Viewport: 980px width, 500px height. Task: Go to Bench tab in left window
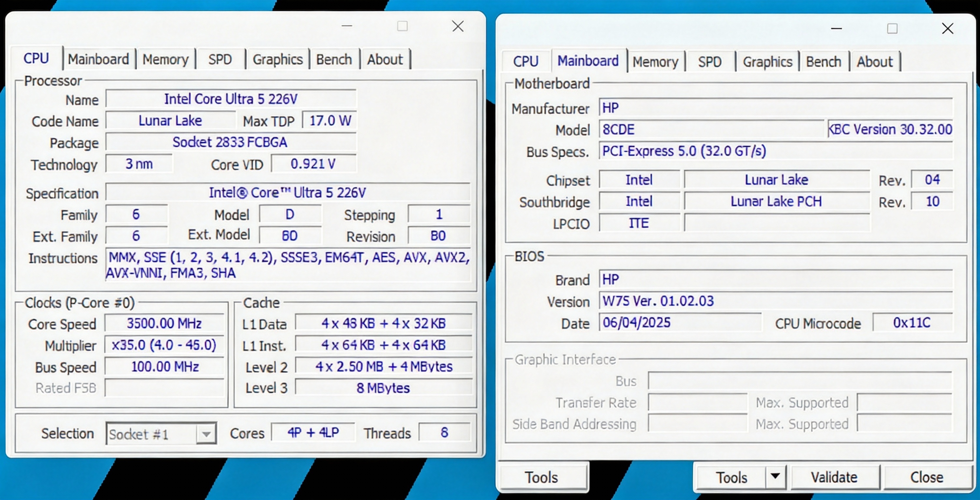[334, 59]
